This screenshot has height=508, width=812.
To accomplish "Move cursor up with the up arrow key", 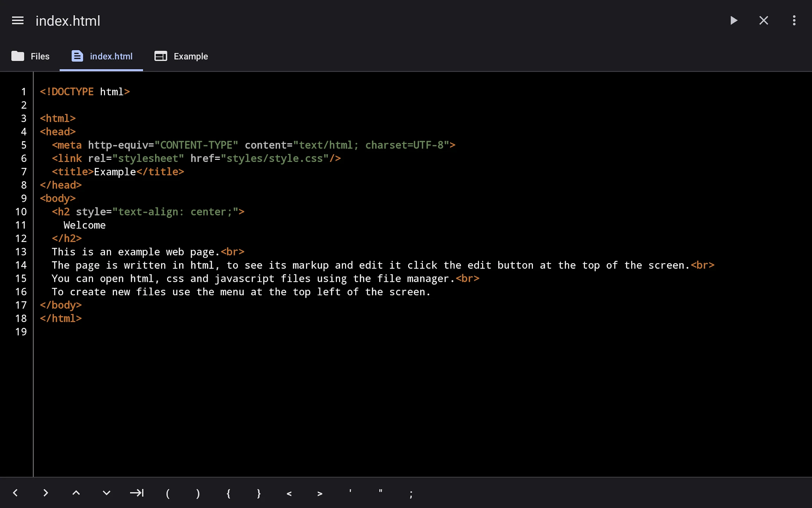I will coord(76,493).
